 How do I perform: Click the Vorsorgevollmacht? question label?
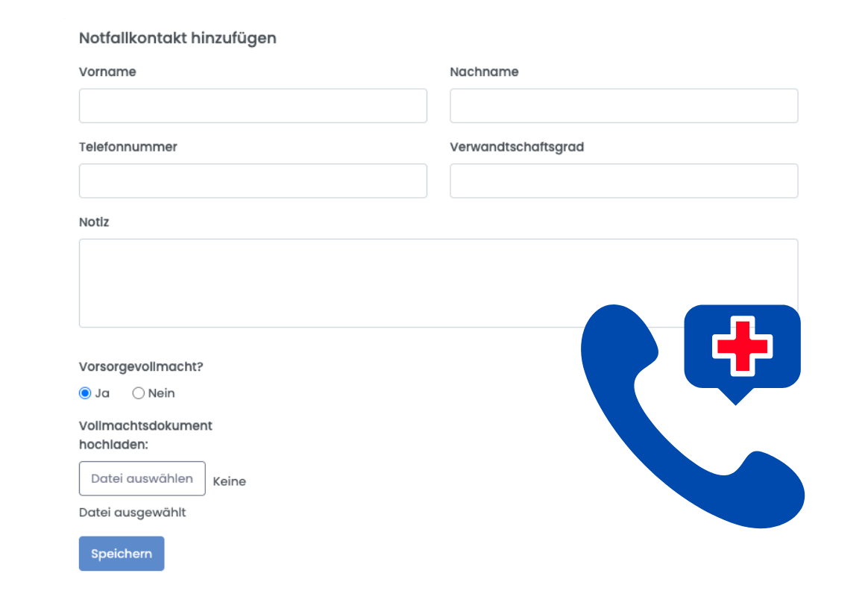(141, 366)
